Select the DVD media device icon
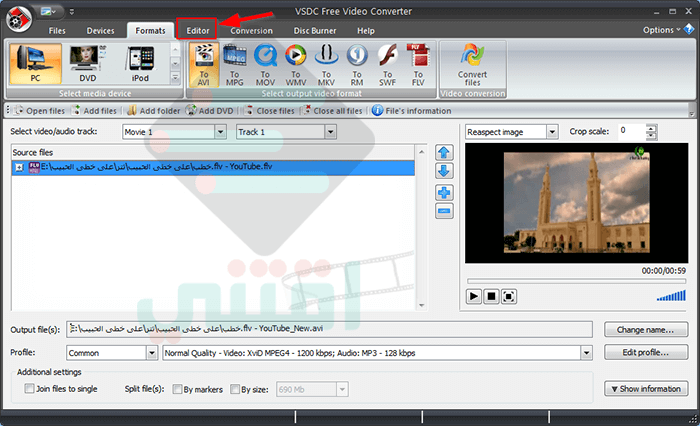This screenshot has width=700, height=426. 88,64
